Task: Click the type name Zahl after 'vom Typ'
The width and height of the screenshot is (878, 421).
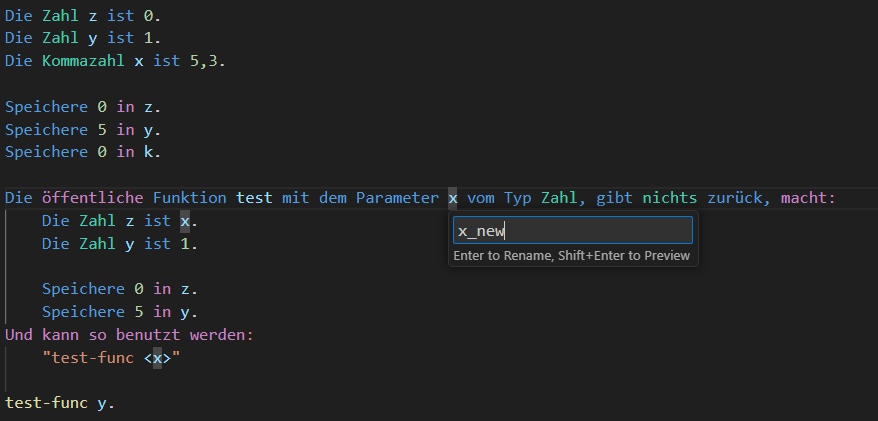Action: click(559, 198)
